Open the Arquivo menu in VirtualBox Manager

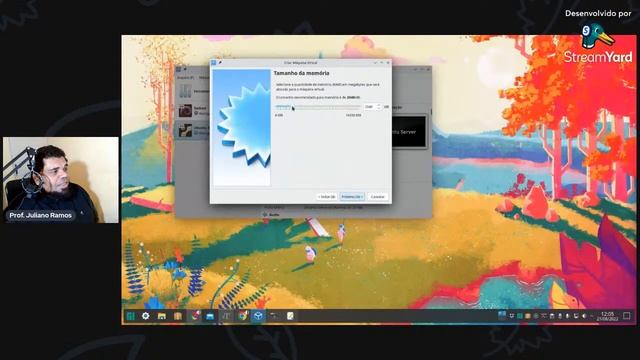pyautogui.click(x=185, y=78)
